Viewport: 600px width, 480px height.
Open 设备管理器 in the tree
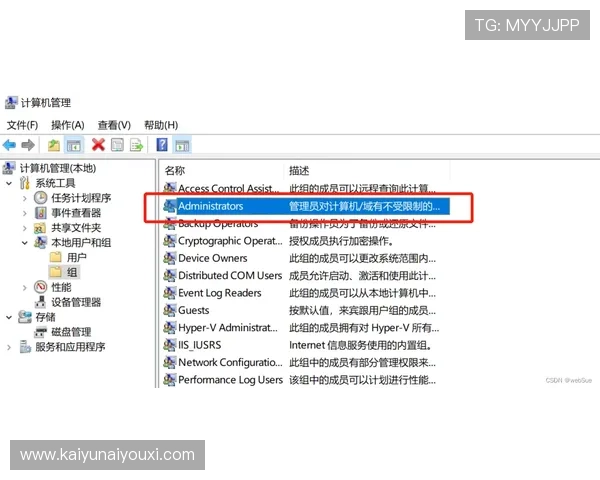tap(76, 302)
